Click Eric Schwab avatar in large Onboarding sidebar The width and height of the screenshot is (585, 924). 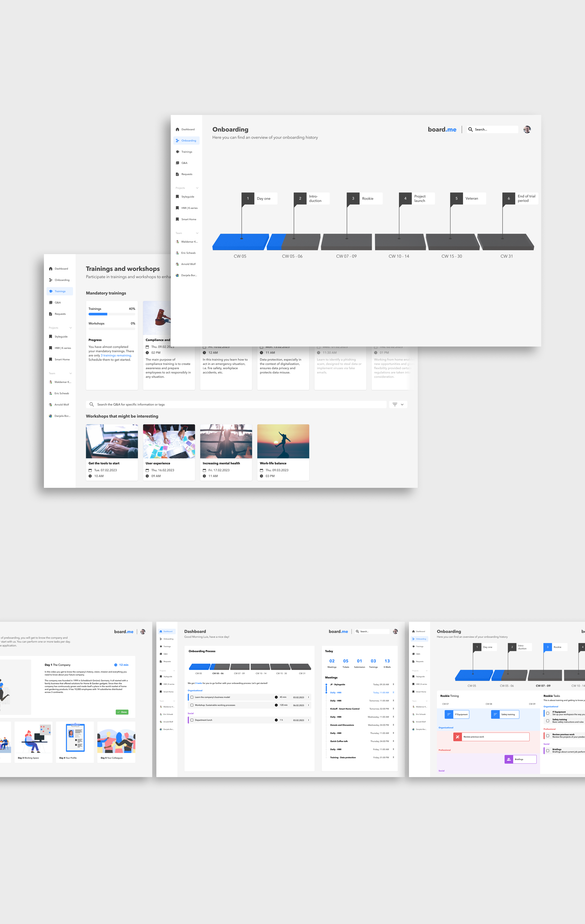[x=177, y=253]
